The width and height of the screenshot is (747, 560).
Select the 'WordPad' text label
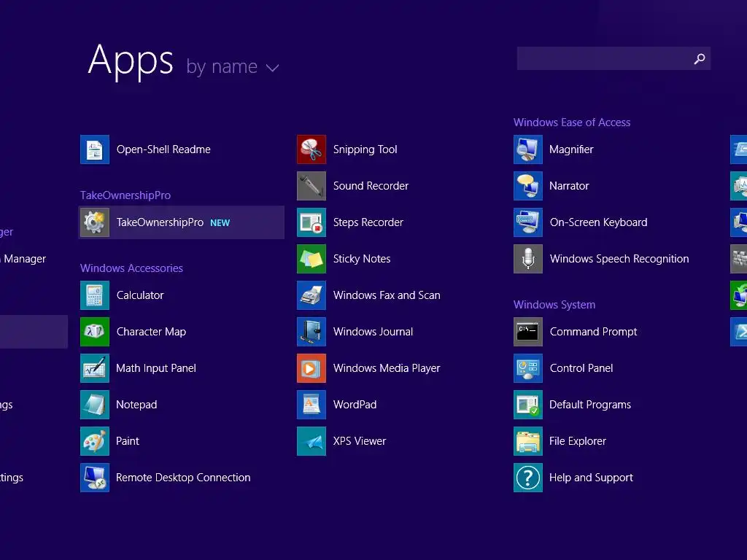click(355, 405)
